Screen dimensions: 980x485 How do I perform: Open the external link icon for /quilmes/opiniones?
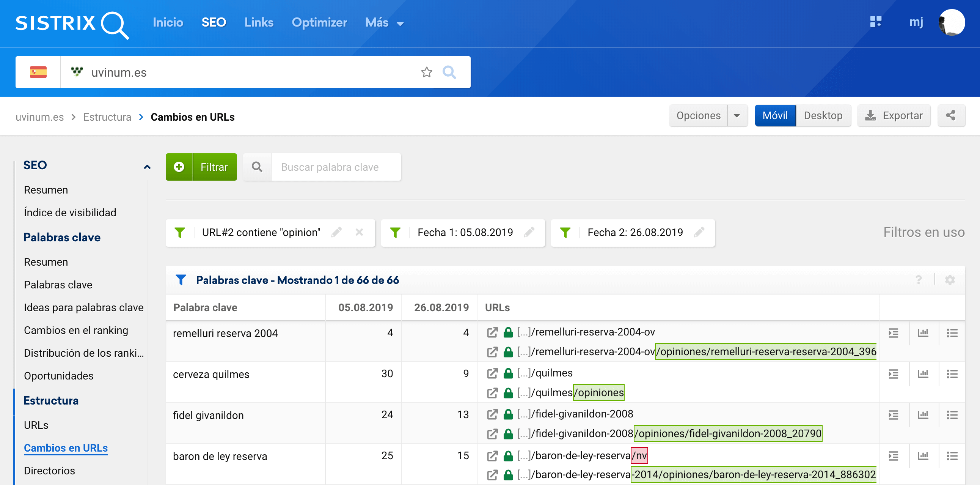point(492,393)
